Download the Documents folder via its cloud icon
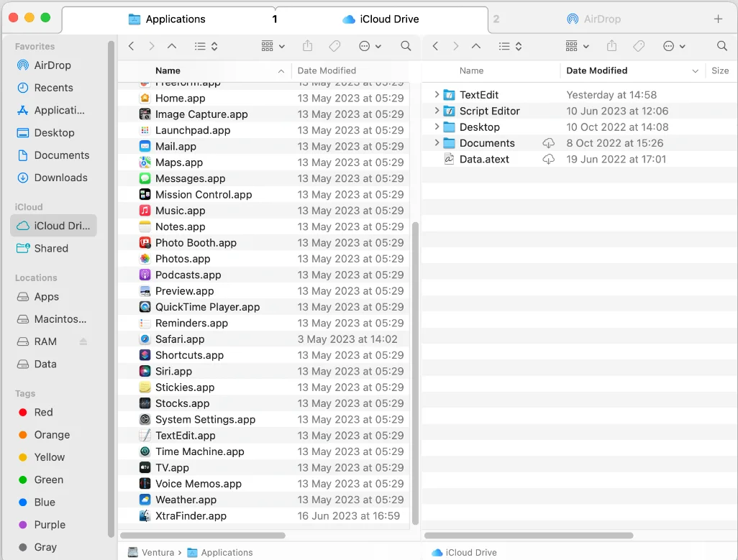Image resolution: width=738 pixels, height=560 pixels. [x=549, y=143]
